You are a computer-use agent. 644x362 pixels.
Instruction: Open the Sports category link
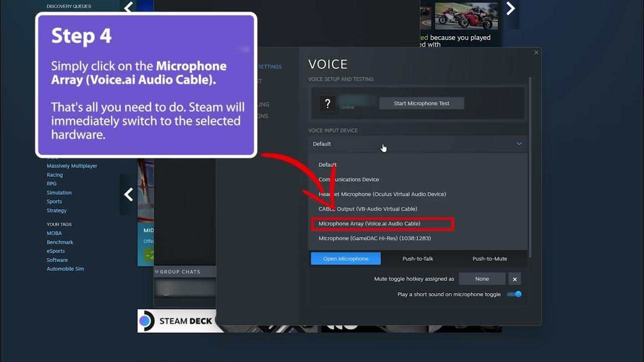[x=54, y=202]
